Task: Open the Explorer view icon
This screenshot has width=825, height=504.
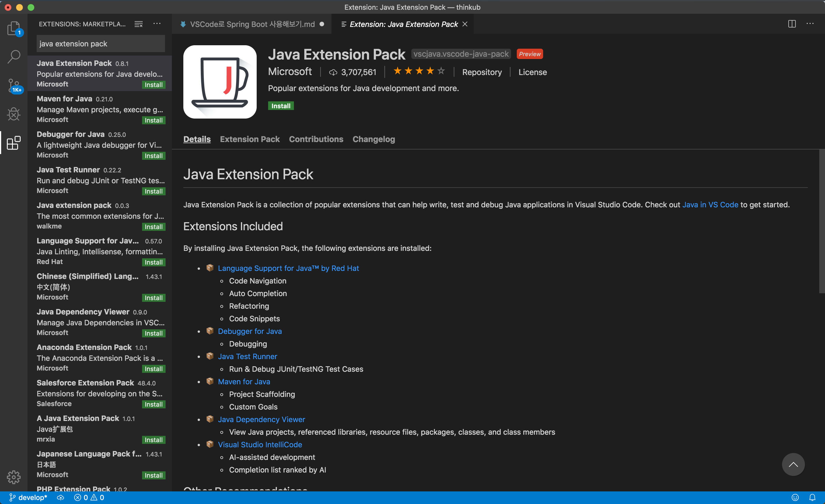Action: (x=14, y=28)
